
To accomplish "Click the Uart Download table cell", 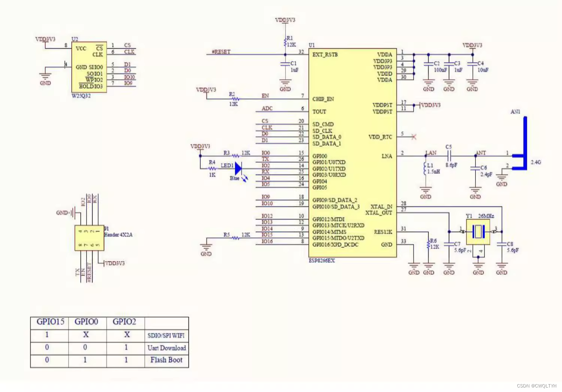I will [167, 348].
